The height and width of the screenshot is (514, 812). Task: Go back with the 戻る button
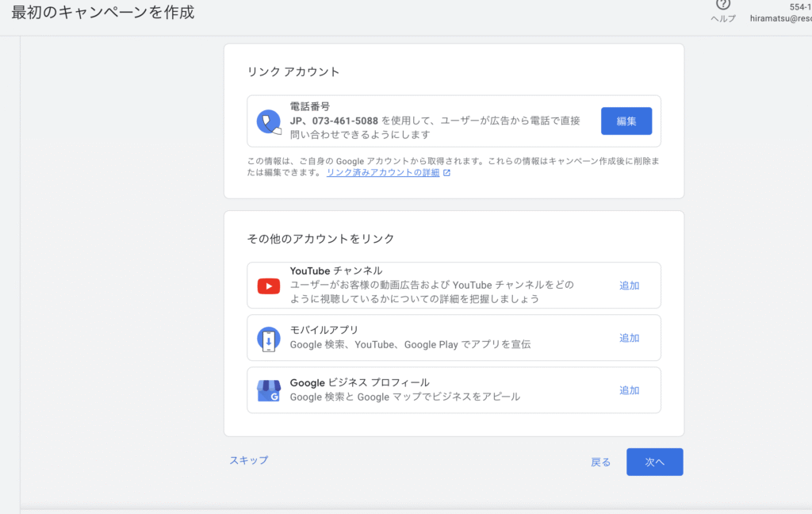click(601, 462)
